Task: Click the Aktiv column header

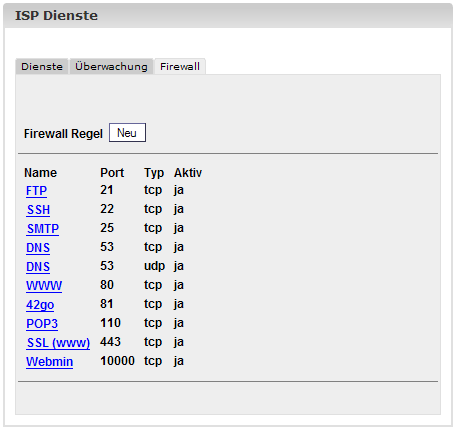Action: point(188,173)
